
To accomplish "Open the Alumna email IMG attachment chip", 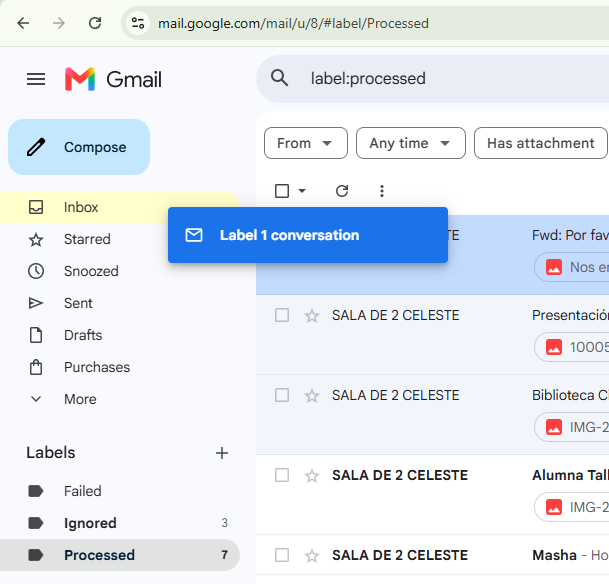I will 572,507.
